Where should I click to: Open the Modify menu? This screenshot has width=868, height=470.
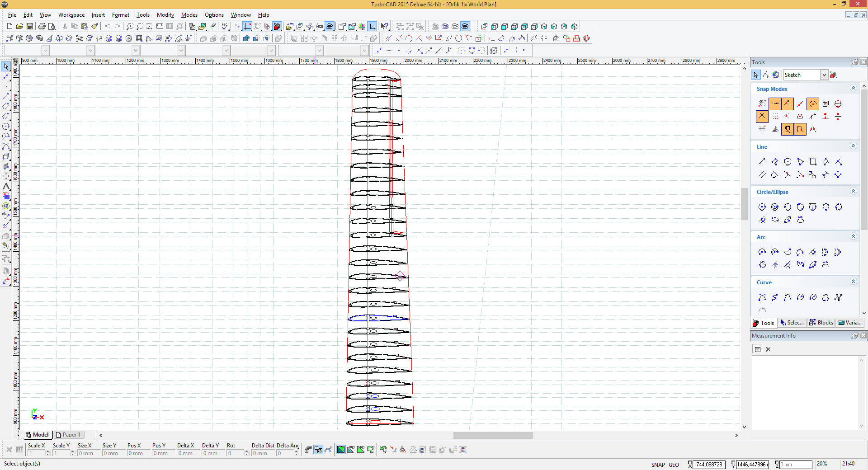click(x=165, y=15)
